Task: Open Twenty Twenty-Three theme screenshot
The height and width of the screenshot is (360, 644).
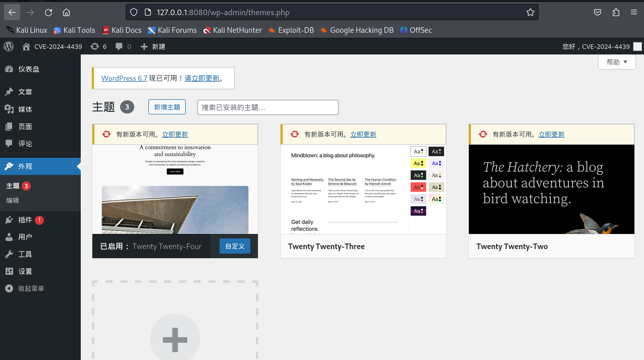Action: click(x=363, y=189)
